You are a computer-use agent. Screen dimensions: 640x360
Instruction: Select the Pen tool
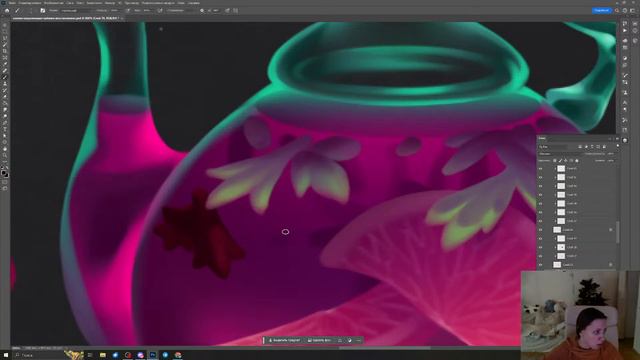coord(5,123)
